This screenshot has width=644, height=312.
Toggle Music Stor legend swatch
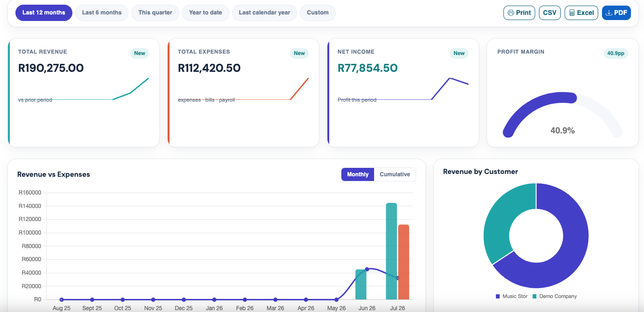pyautogui.click(x=498, y=297)
